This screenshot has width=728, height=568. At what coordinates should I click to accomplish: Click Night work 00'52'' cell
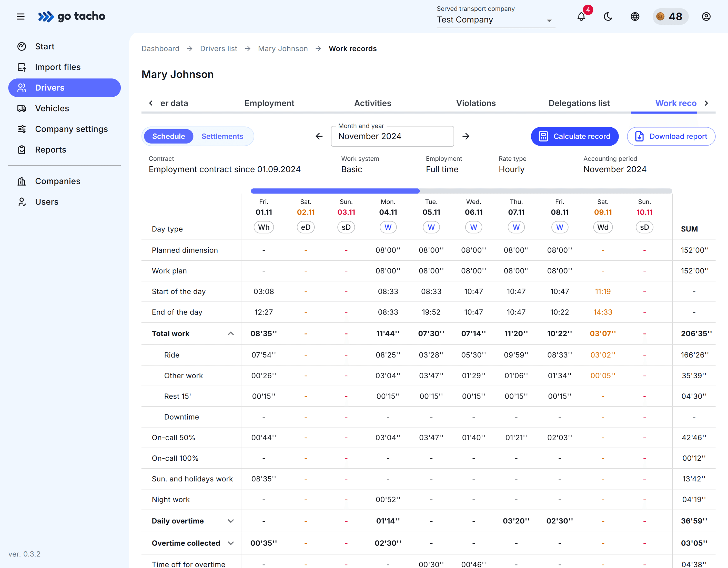tap(388, 500)
